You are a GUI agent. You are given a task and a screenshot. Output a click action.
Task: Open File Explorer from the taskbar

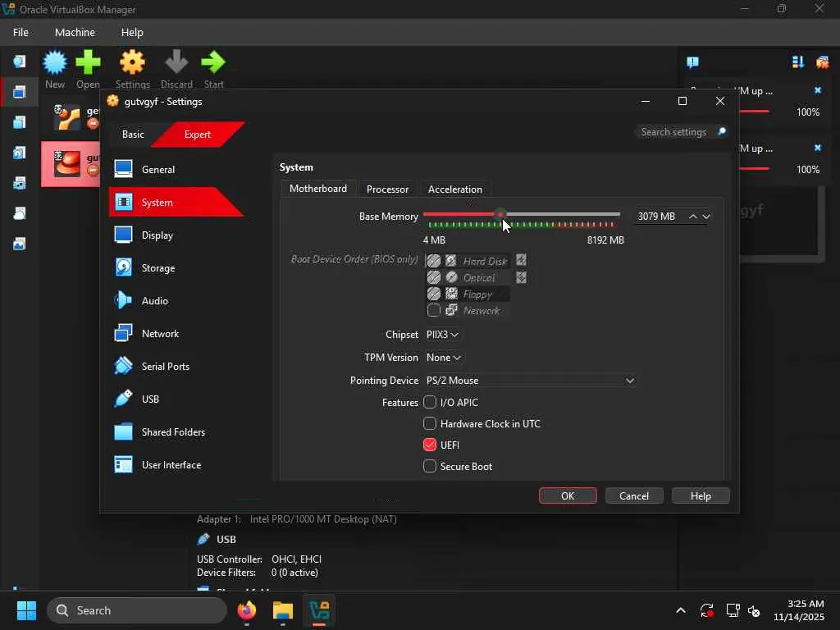[x=283, y=610]
